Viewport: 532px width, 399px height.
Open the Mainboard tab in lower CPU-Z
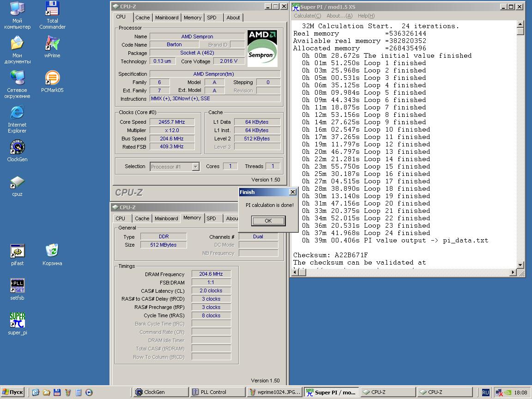[x=166, y=218]
